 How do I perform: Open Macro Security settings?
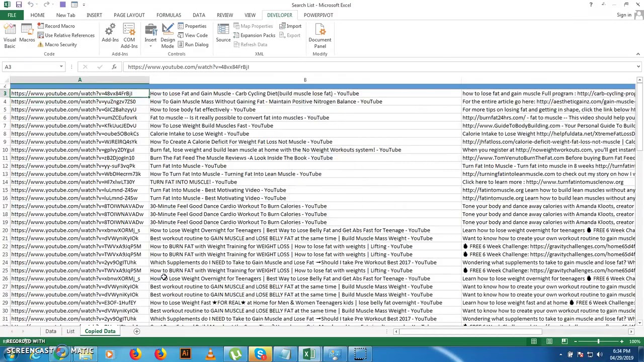[57, 44]
